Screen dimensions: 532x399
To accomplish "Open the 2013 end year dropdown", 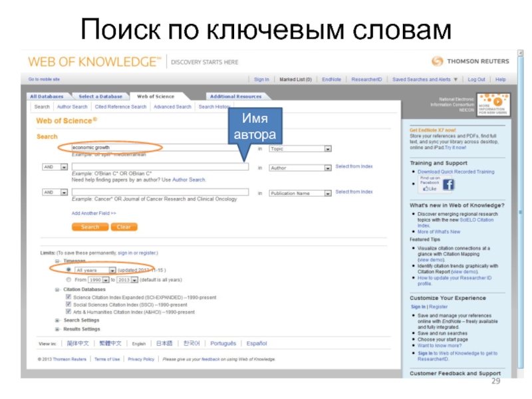I will coord(127,280).
